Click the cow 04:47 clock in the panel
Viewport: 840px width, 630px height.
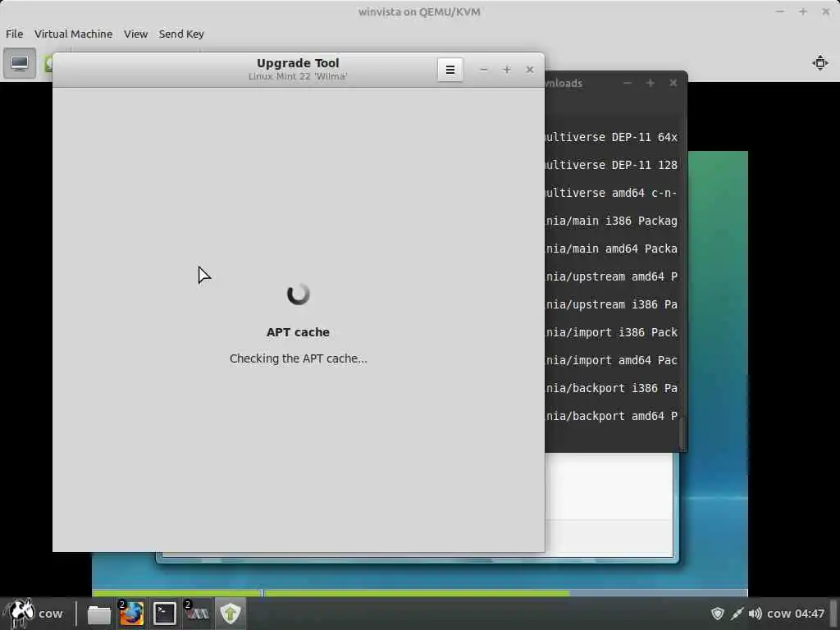point(796,614)
